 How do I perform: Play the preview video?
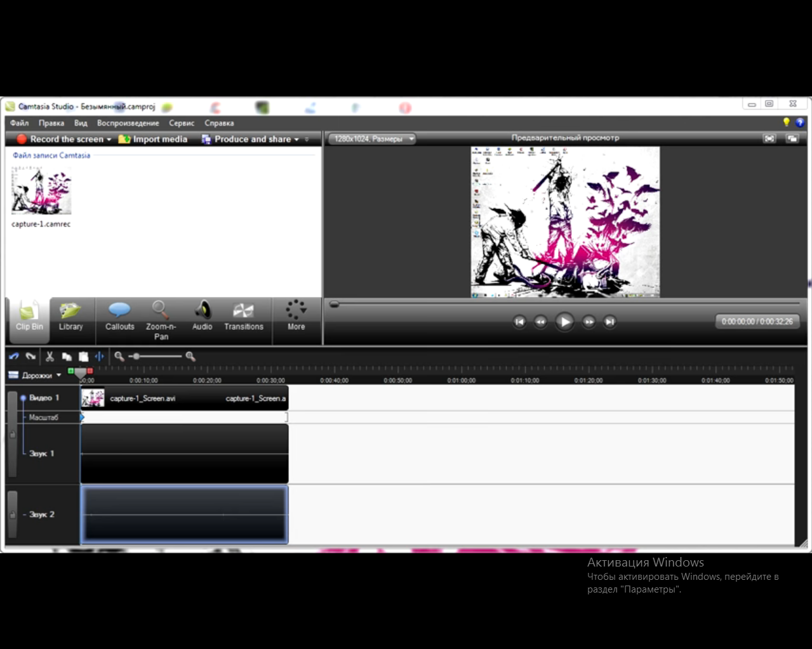click(x=564, y=322)
